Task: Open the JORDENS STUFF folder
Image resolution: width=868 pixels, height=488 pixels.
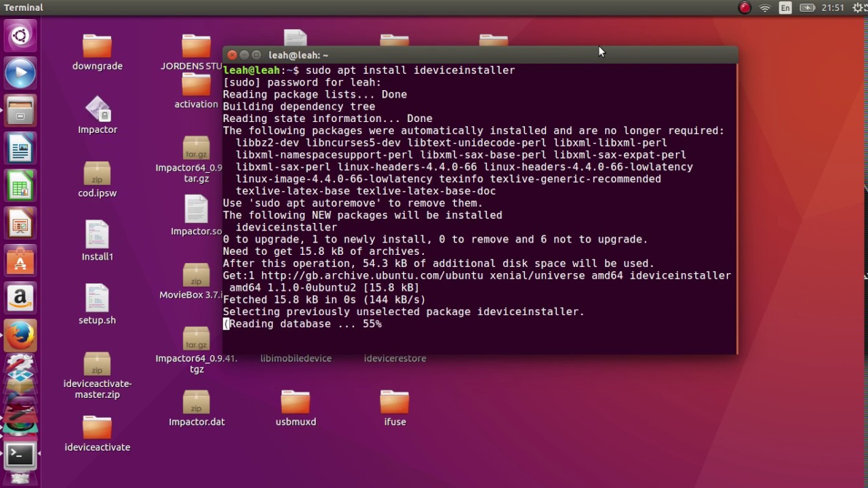Action: 196,53
